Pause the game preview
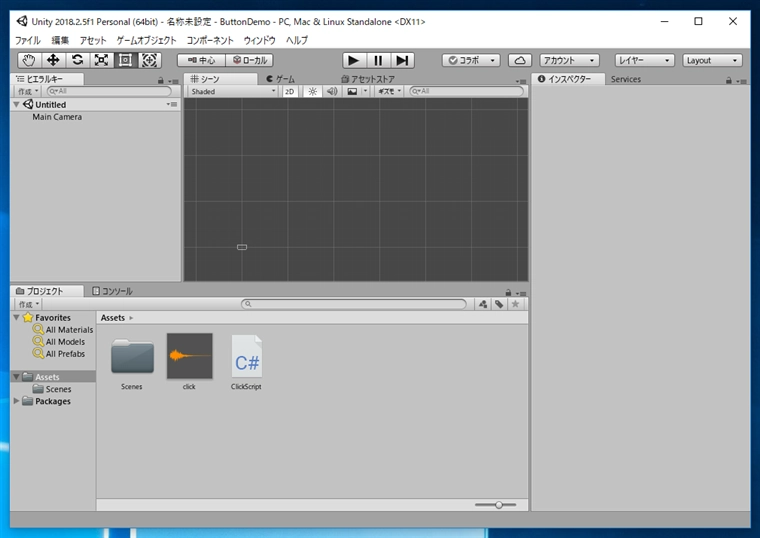The height and width of the screenshot is (538, 760). tap(378, 60)
